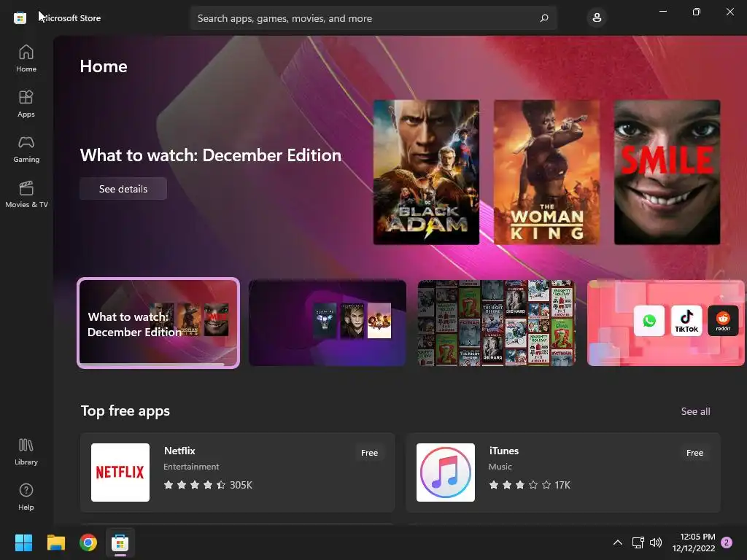
Task: Open Help from the sidebar
Action: (26, 497)
